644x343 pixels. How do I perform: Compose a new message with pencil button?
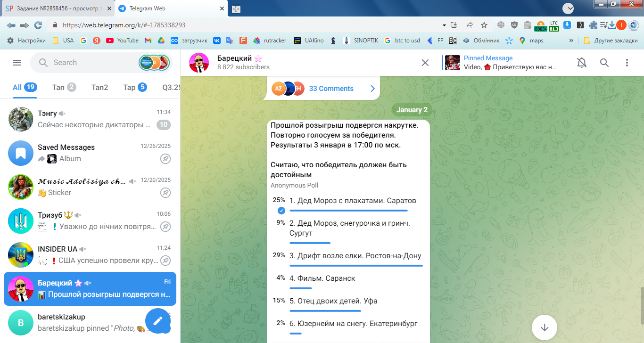[158, 321]
